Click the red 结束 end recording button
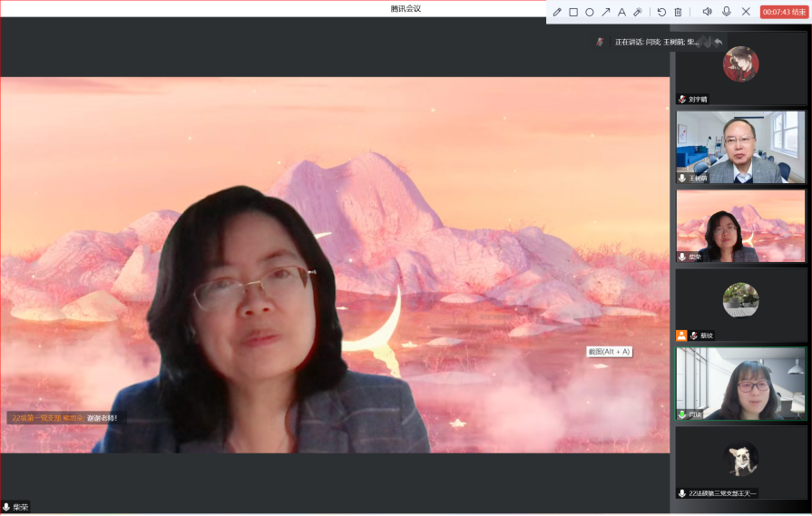 click(x=784, y=12)
